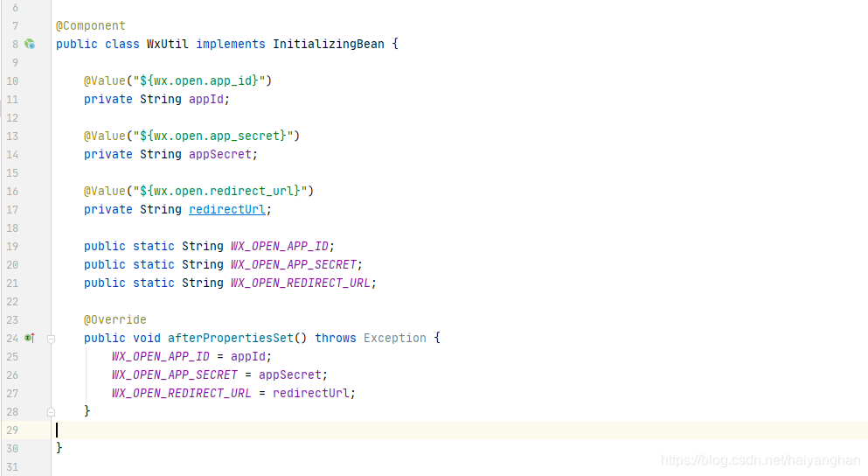Click WX_OPEN_REDIRECT_URL on line 21
The width and height of the screenshot is (868, 476).
pyautogui.click(x=301, y=283)
